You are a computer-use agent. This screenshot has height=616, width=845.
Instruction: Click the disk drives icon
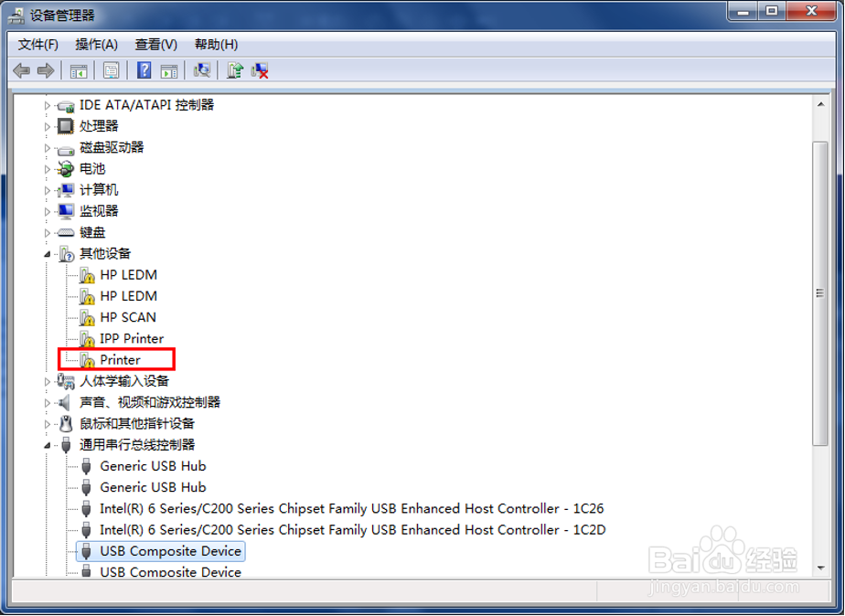pos(66,149)
